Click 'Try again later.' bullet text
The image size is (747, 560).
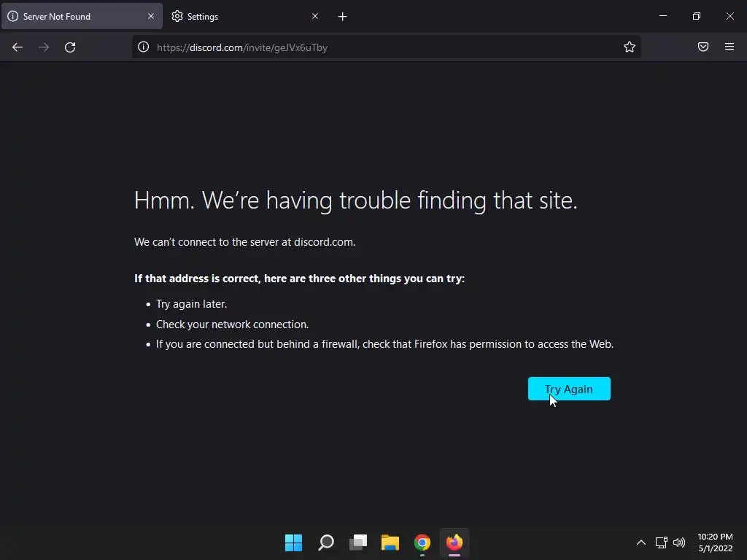click(192, 304)
